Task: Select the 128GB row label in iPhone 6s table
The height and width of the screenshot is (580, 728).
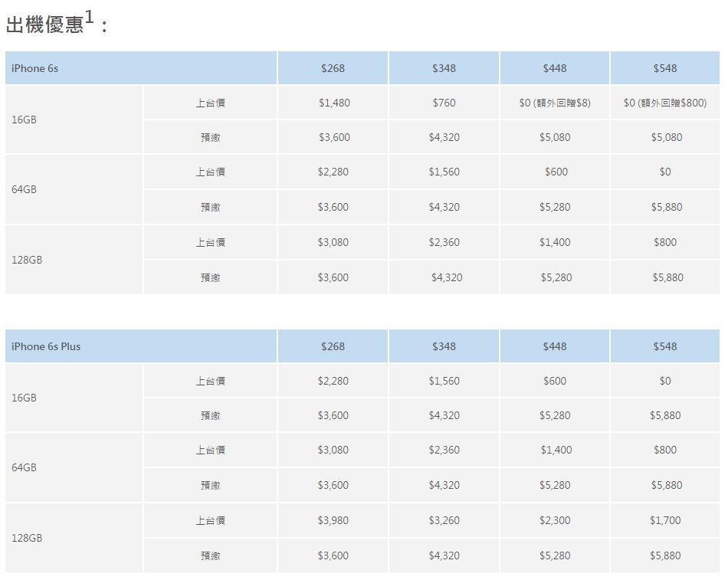Action: click(28, 260)
